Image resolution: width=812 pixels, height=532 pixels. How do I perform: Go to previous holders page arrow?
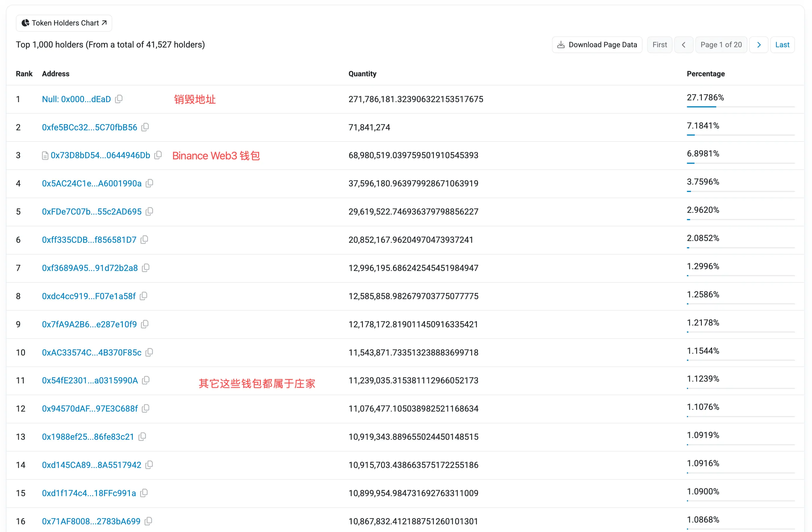point(683,45)
